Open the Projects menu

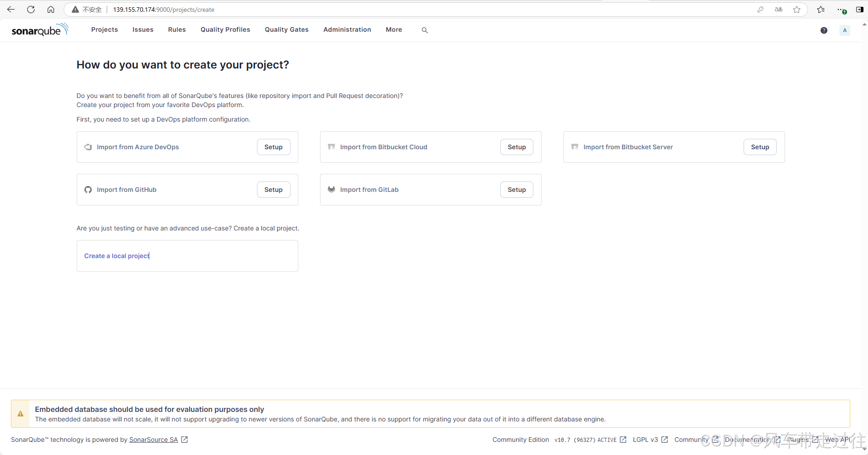click(104, 29)
